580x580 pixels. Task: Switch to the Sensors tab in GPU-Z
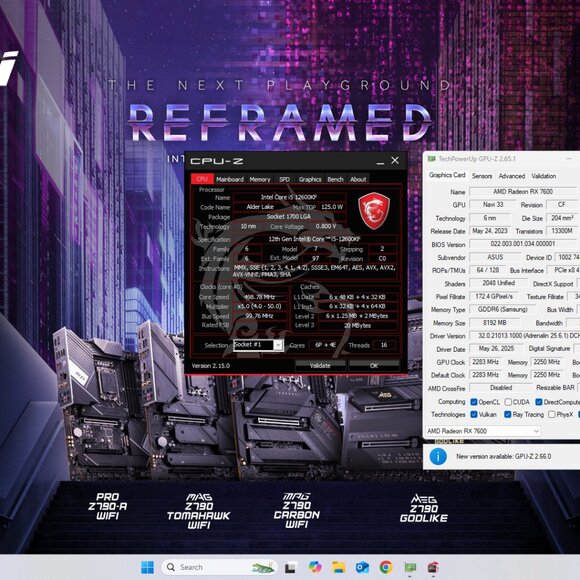482,176
